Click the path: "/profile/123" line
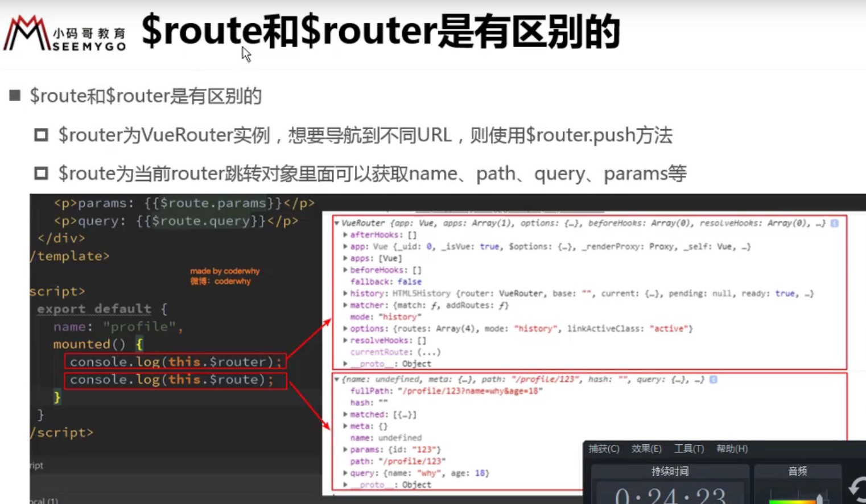Viewport: 866px width, 504px height. click(398, 461)
